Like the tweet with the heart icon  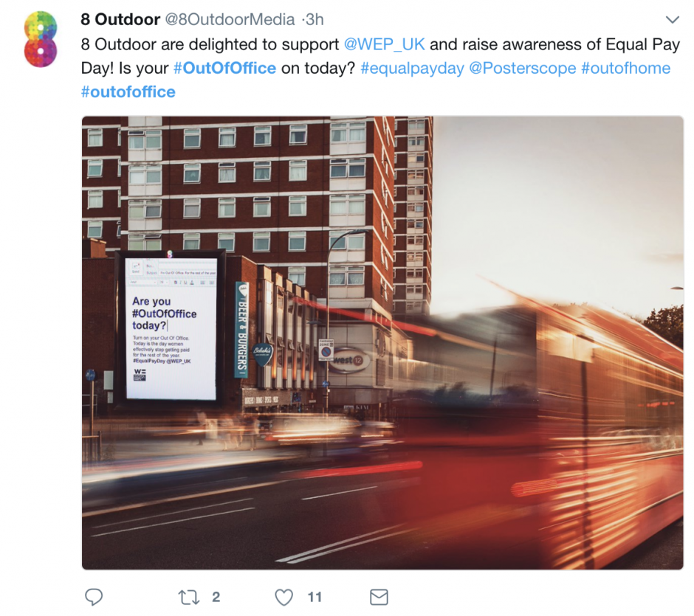click(284, 598)
